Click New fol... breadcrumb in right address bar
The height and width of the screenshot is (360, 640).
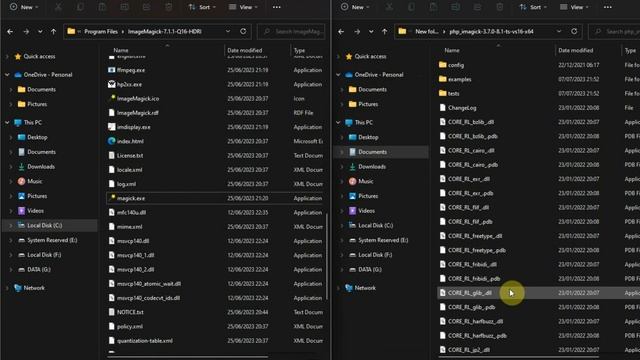427,31
